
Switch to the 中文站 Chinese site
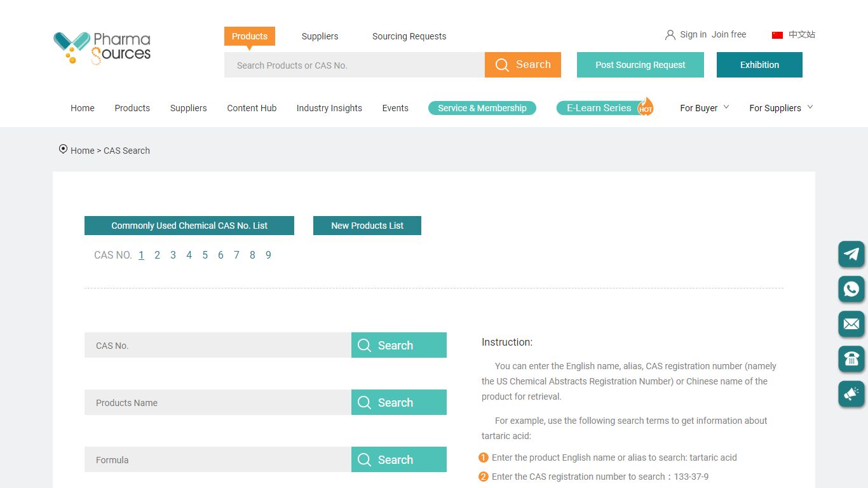coord(802,34)
